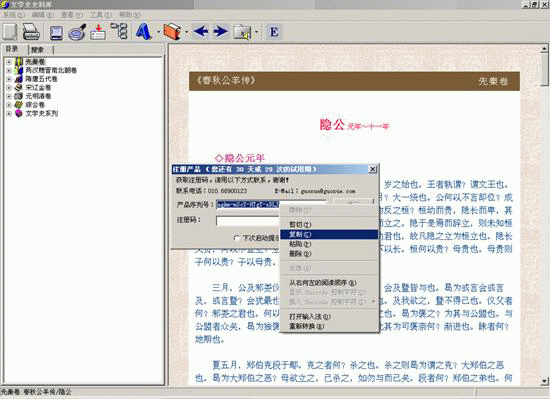
Task: Select the 下次启动提示 radio button
Action: pos(236,238)
